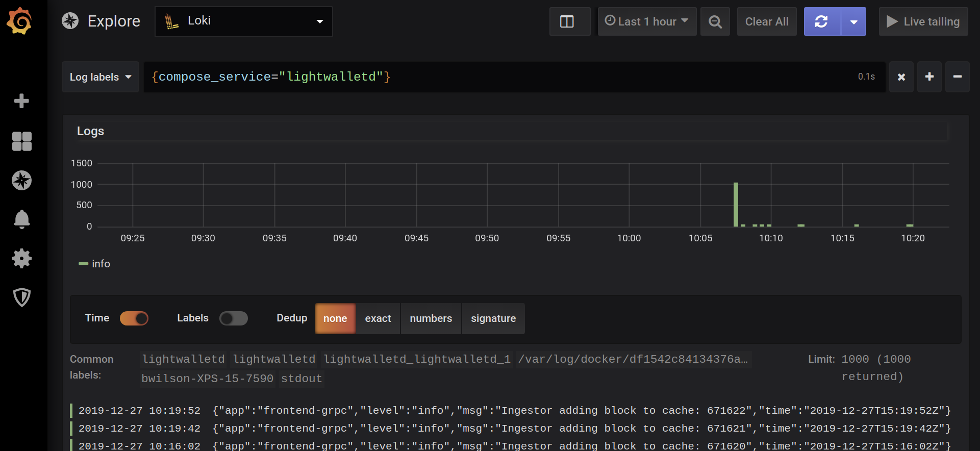Click the stdout common label
Image resolution: width=980 pixels, height=451 pixels.
tap(301, 379)
